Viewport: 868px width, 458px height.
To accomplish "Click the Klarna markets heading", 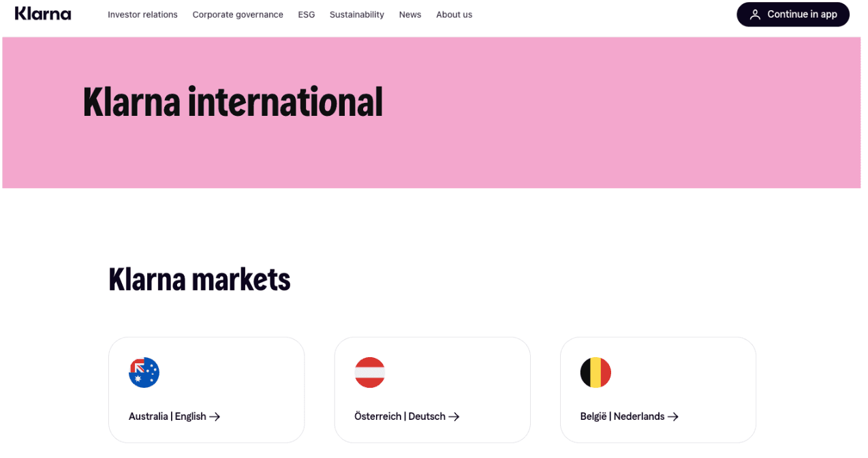I will click(200, 279).
